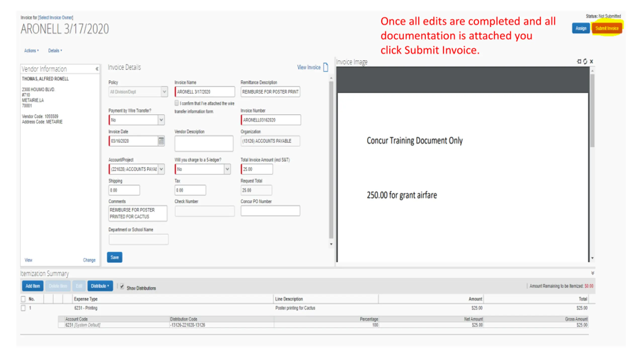Pop out the Invoice Image panel
Viewport: 644px width, 362px height.
pos(579,61)
